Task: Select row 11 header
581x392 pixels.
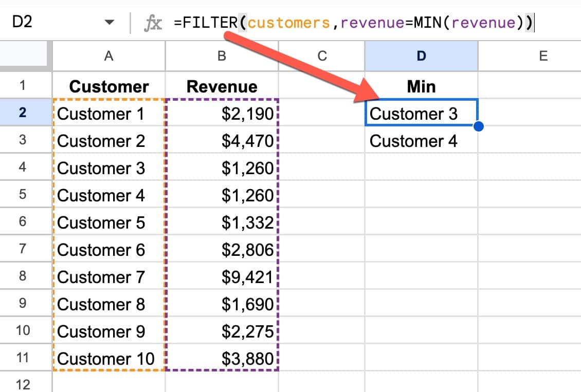Action: (x=22, y=358)
